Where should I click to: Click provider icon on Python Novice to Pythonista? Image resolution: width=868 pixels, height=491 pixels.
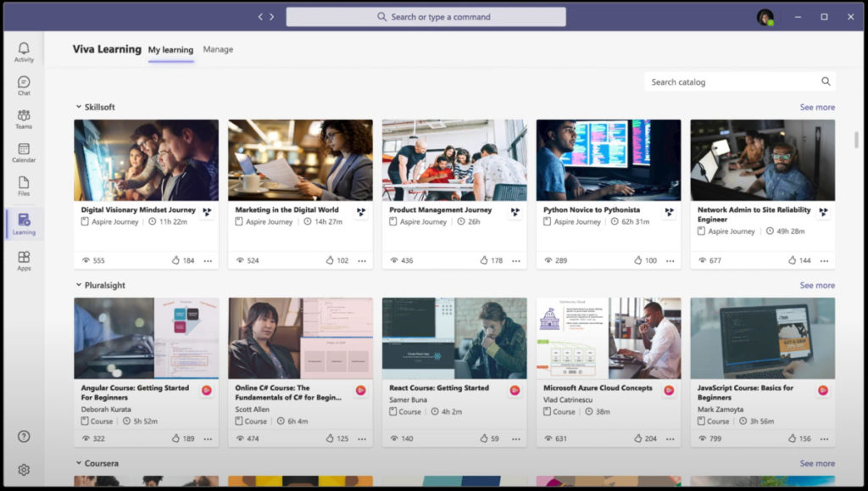[670, 211]
